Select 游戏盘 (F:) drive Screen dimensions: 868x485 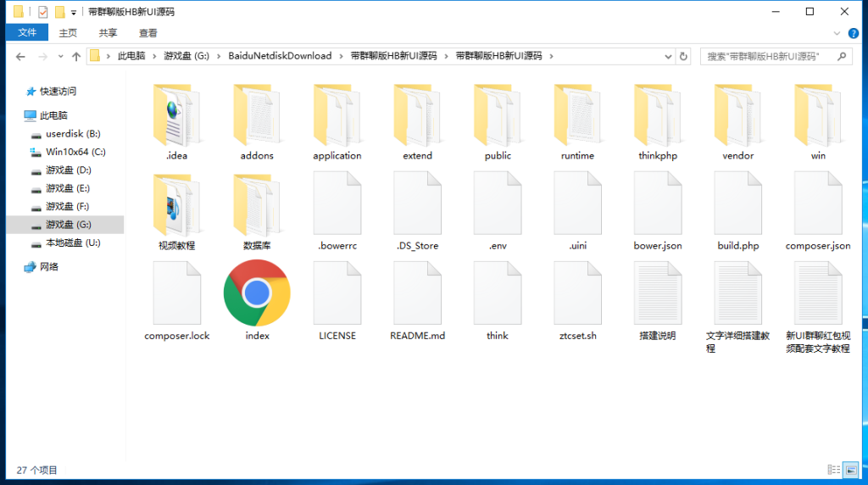[x=67, y=207]
